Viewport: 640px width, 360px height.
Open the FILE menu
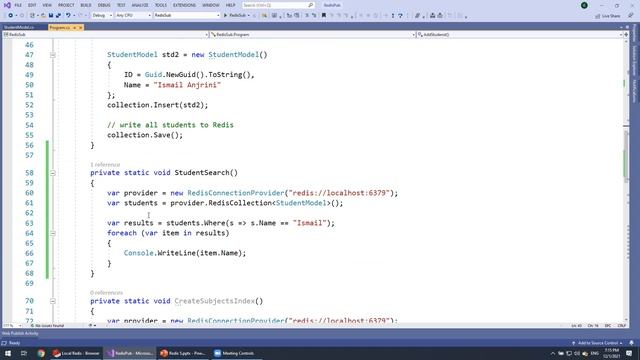[18, 5]
